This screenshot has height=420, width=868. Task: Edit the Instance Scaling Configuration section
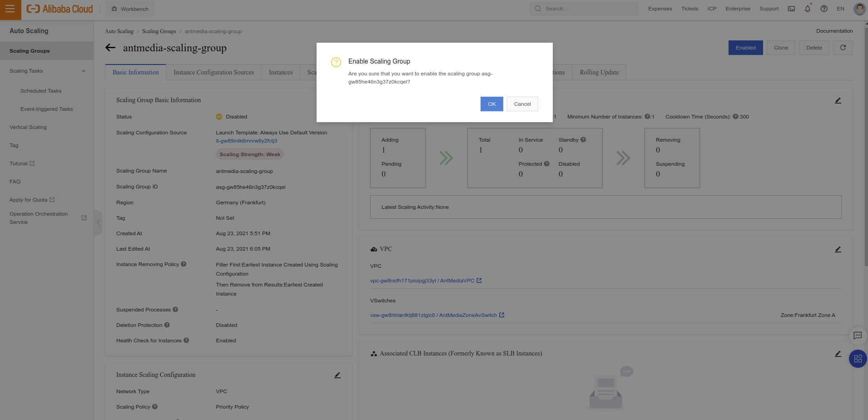(x=337, y=375)
